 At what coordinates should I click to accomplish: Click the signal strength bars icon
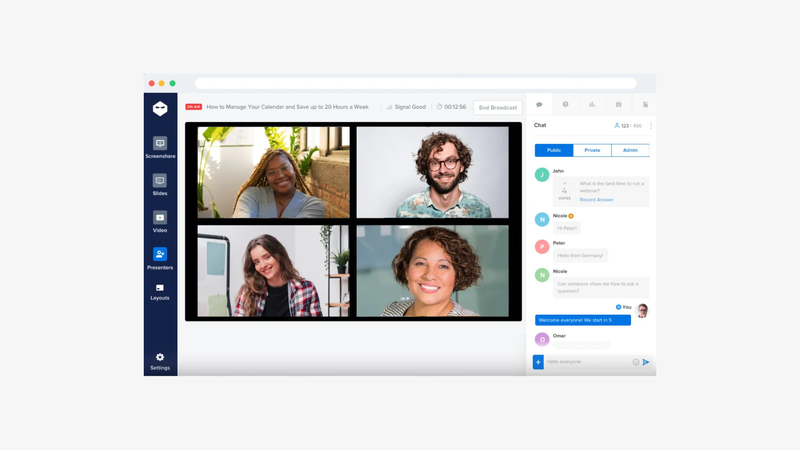tap(389, 107)
